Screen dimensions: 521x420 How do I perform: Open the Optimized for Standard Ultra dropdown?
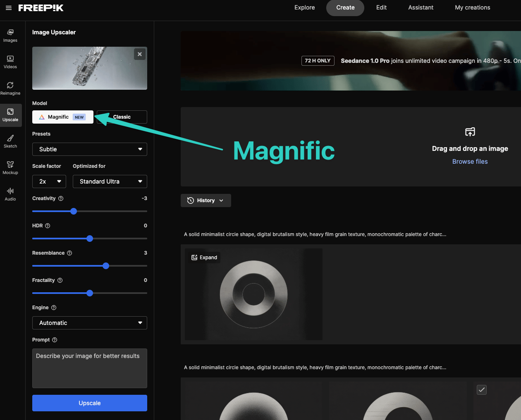click(110, 181)
